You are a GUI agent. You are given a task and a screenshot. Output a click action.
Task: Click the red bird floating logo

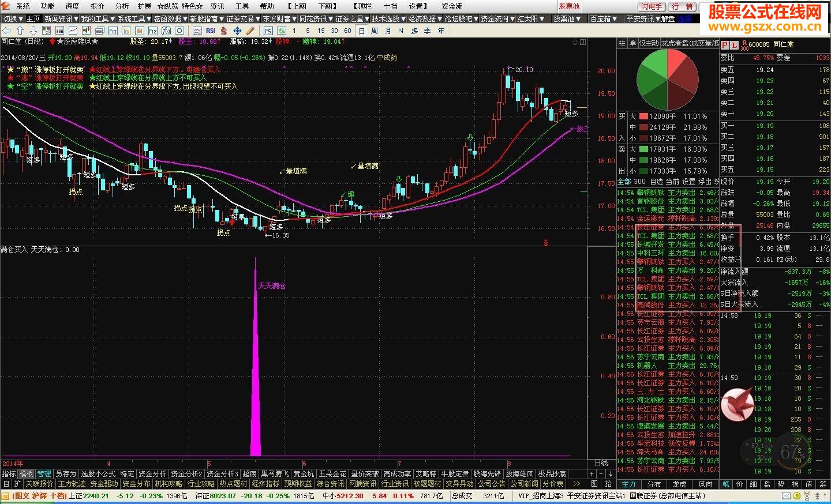click(738, 404)
